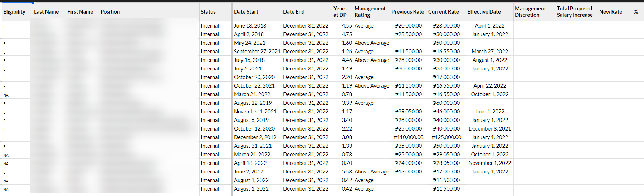
Task: Click the Management Discretion header
Action: coord(530,12)
